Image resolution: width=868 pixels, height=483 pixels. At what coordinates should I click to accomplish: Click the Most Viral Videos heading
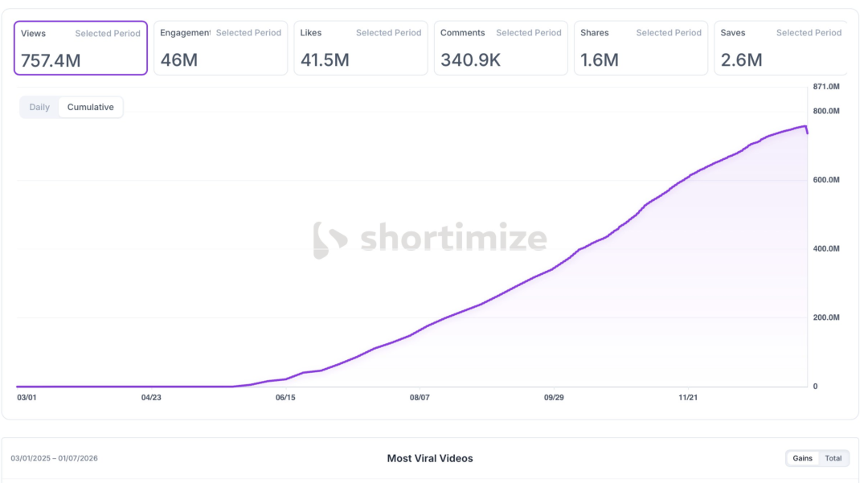[429, 458]
